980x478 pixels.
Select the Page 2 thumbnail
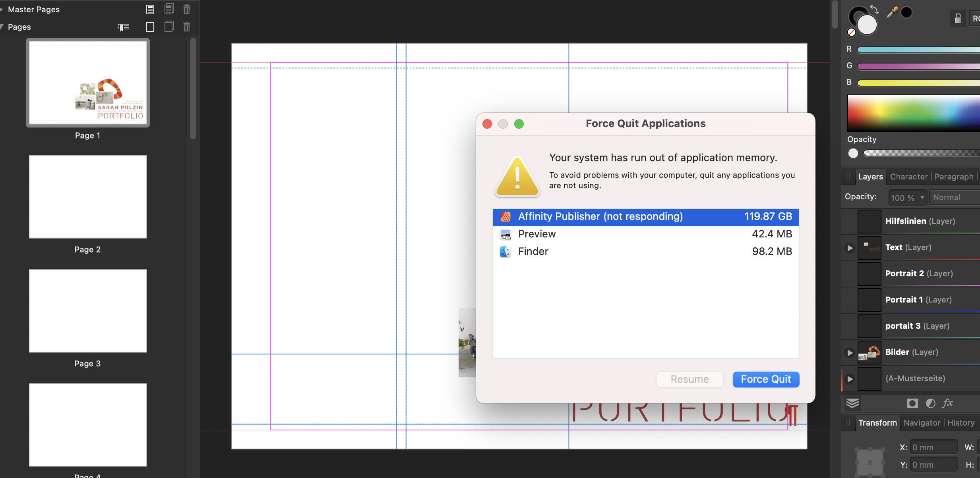pos(88,197)
